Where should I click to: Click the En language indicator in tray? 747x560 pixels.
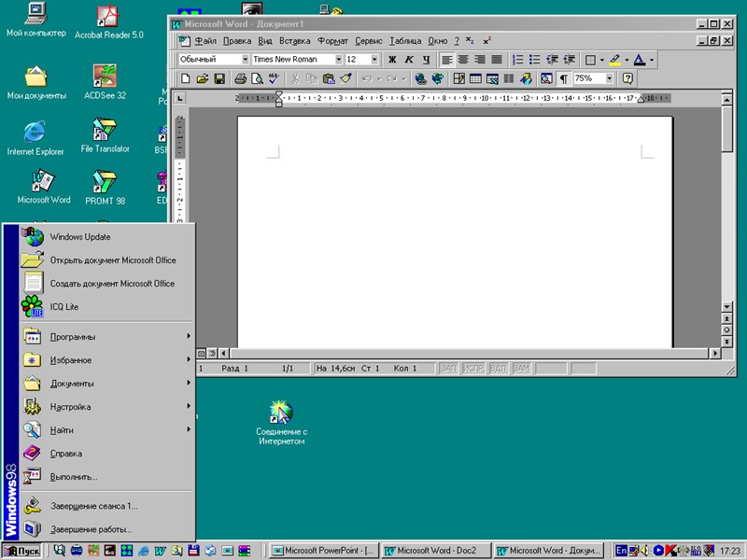click(621, 551)
